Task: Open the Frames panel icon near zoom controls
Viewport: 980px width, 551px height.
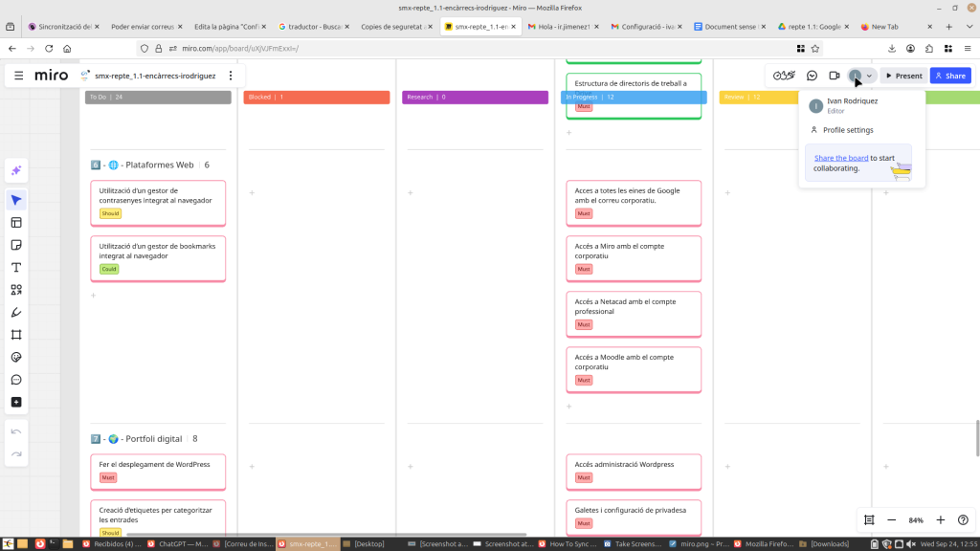Action: click(869, 520)
